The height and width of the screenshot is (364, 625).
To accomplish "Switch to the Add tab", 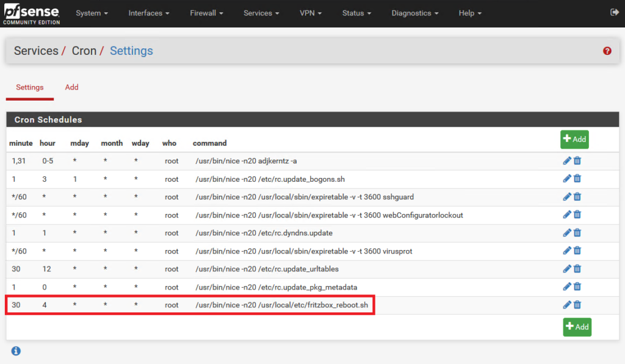I will [x=72, y=87].
